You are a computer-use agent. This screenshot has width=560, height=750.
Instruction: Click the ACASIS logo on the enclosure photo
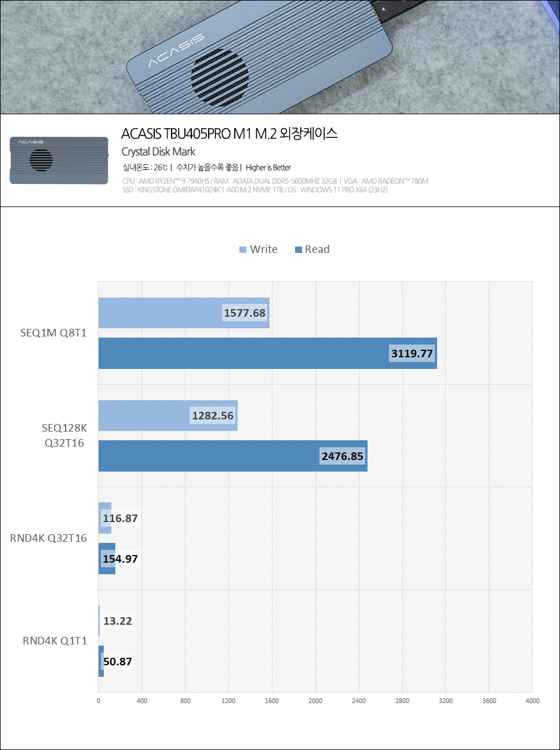point(176,50)
